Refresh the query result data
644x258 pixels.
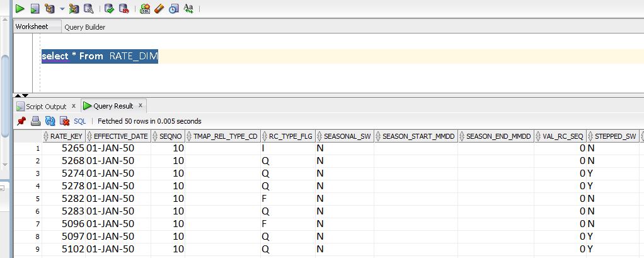[50, 121]
